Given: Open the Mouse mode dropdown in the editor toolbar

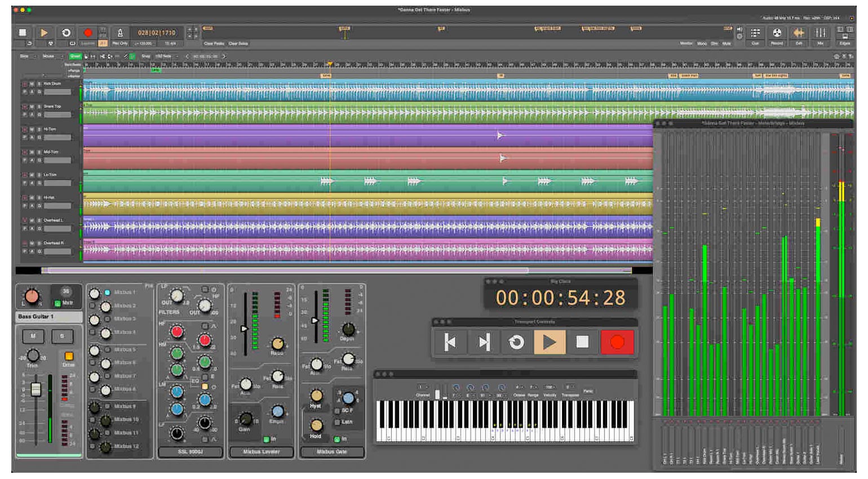Looking at the screenshot, I should coord(55,56).
